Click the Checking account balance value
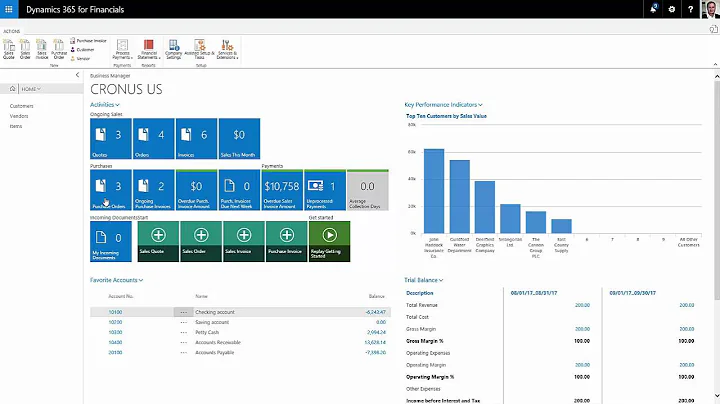Image resolution: width=720 pixels, height=404 pixels. coord(376,312)
